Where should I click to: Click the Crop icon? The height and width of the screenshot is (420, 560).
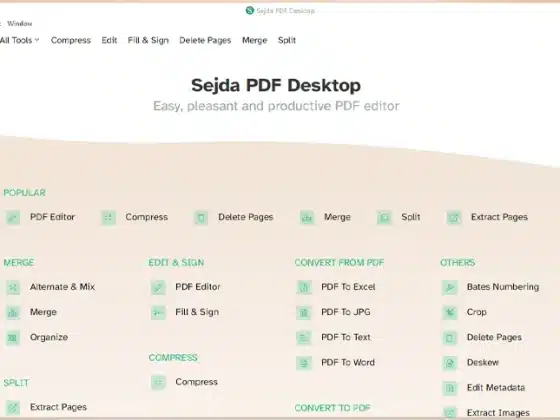click(x=450, y=312)
